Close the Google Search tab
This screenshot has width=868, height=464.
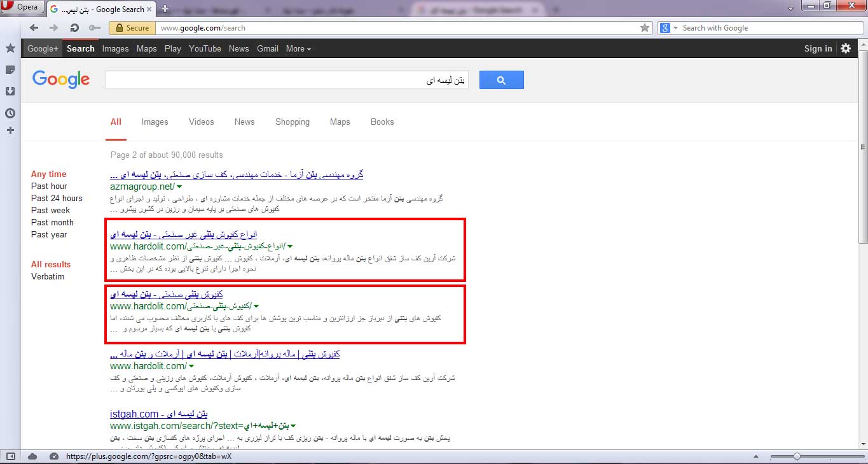149,9
